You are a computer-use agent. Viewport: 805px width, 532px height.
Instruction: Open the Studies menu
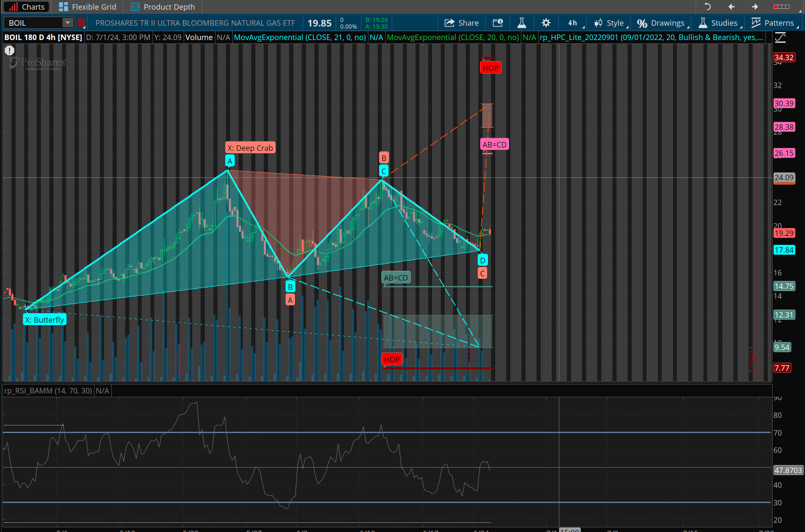719,23
